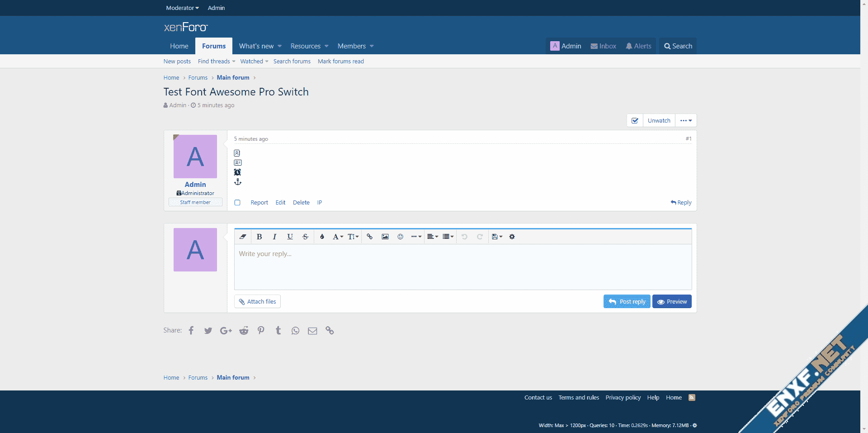Toggle the mark-solved checkbox button beside Unwatch
Screen dimensions: 868x433
point(635,121)
